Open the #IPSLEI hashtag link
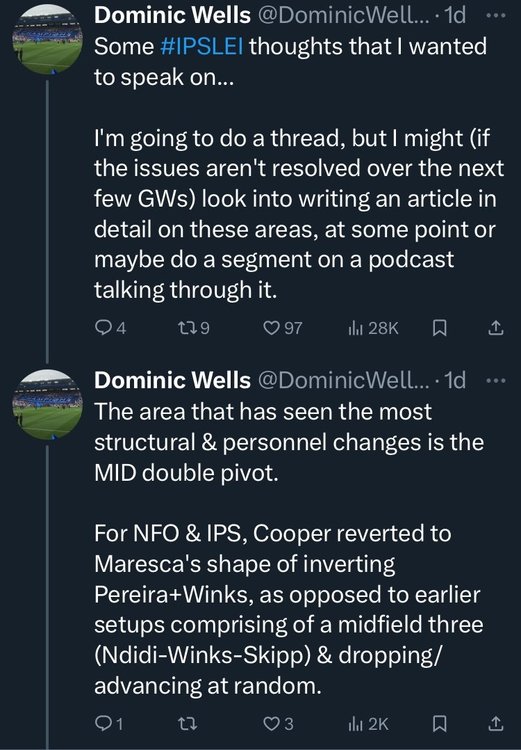Screen dimensions: 521x750 coord(202,47)
